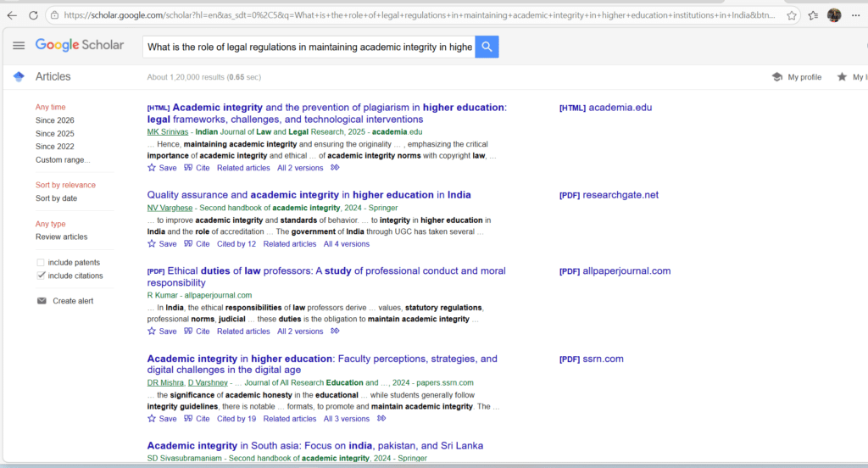Open Ethical duties of law professors article
868x468 pixels.
pyautogui.click(x=326, y=276)
